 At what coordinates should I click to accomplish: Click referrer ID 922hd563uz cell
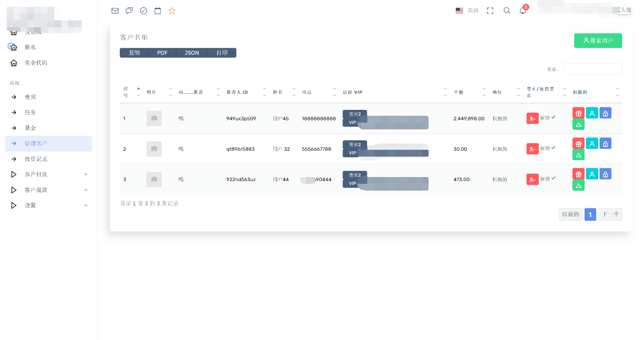pyautogui.click(x=241, y=179)
